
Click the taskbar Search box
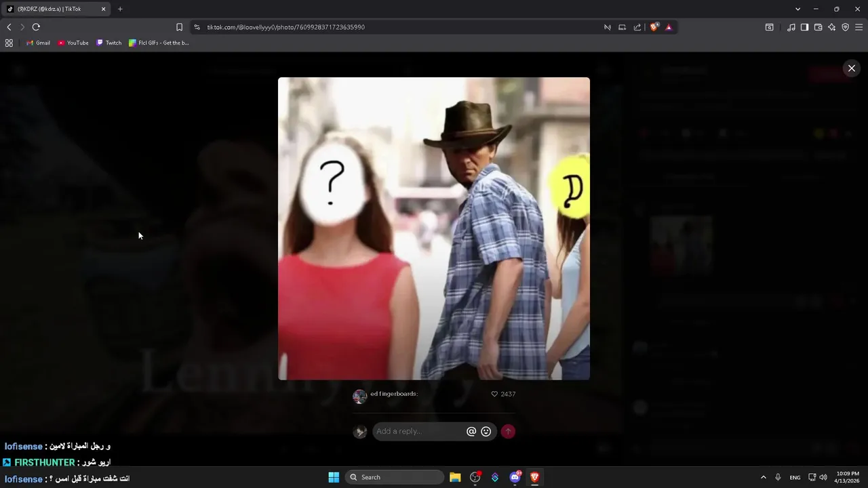click(395, 477)
